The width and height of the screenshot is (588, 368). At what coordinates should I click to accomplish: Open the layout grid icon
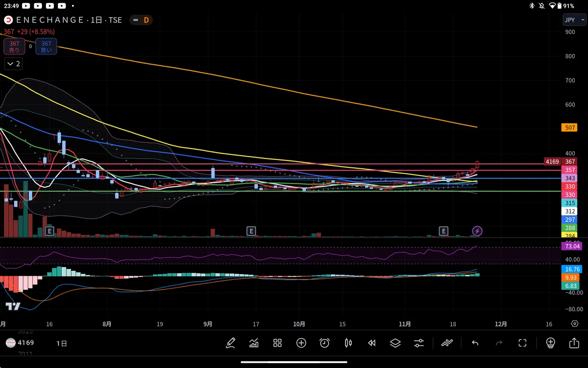(x=277, y=343)
